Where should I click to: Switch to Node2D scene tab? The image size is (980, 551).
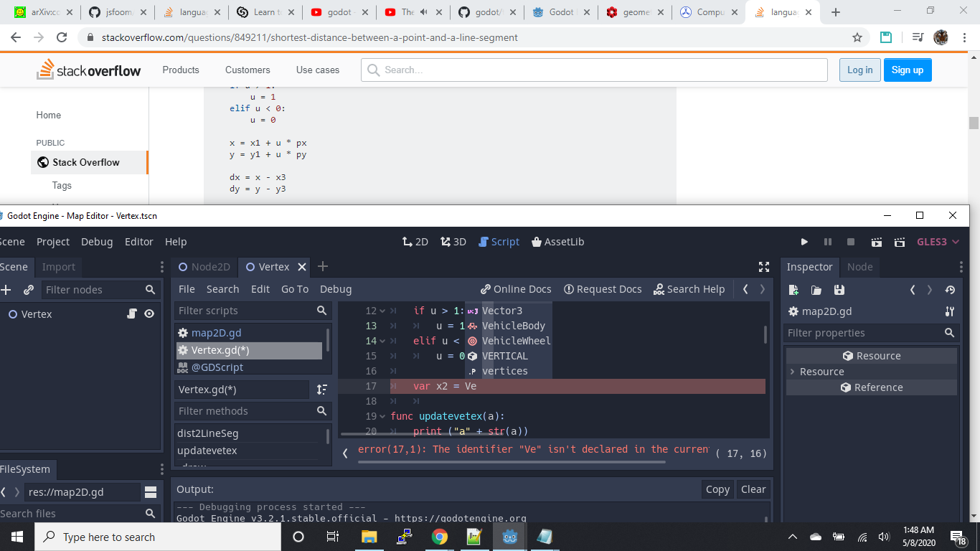point(204,267)
